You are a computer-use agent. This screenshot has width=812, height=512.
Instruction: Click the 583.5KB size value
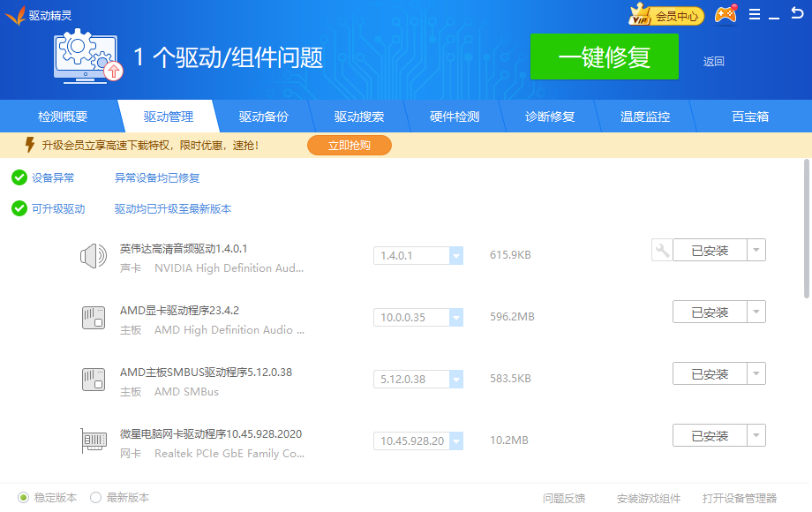click(511, 379)
